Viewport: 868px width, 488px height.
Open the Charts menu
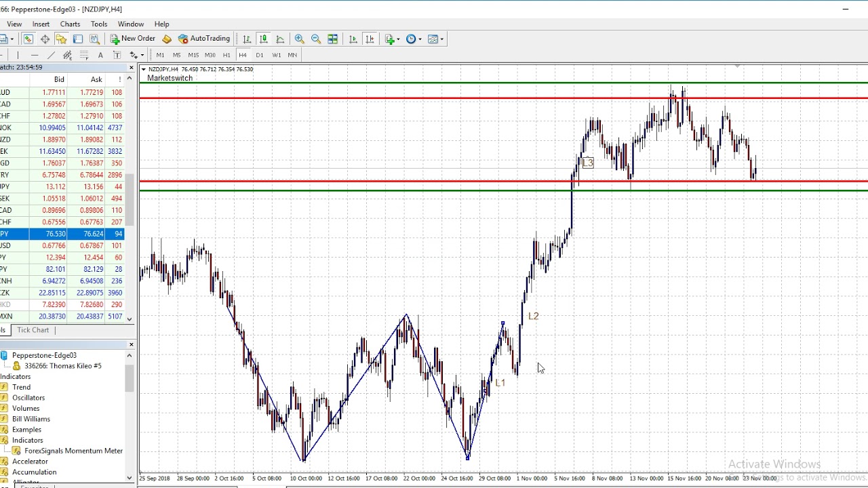click(x=70, y=24)
